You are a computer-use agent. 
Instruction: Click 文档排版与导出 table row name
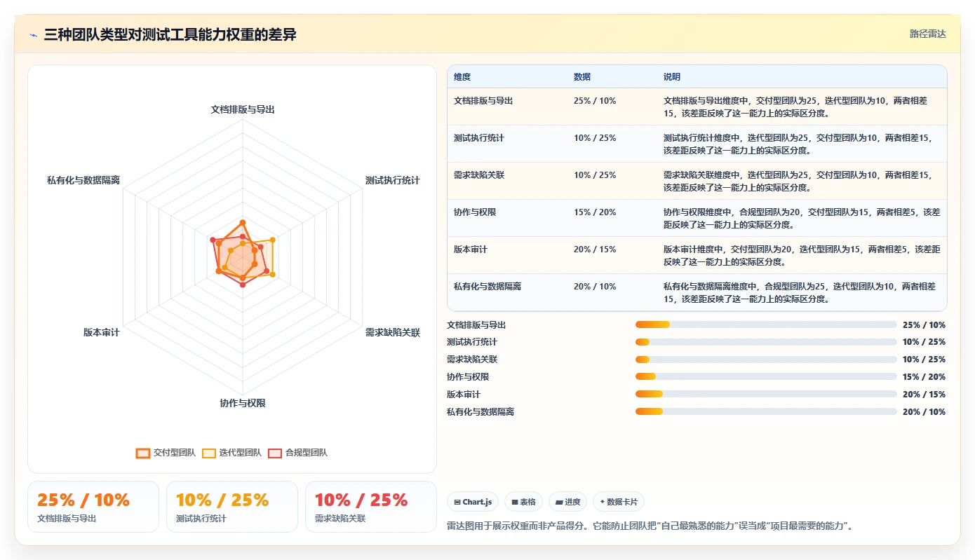click(x=483, y=101)
